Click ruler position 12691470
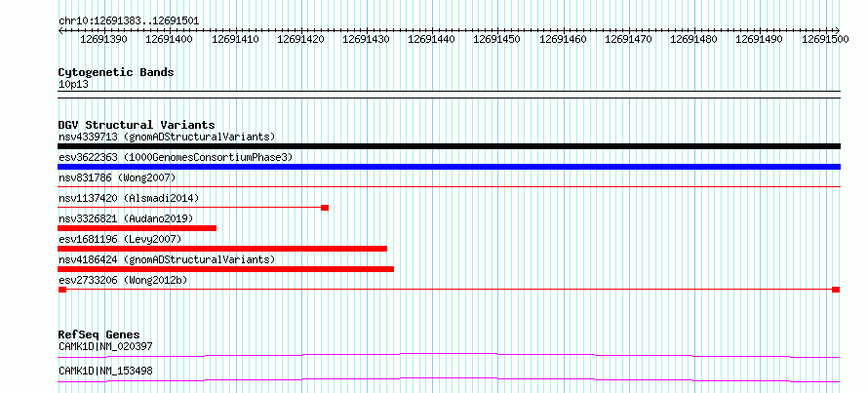868x393 pixels. pyautogui.click(x=628, y=39)
